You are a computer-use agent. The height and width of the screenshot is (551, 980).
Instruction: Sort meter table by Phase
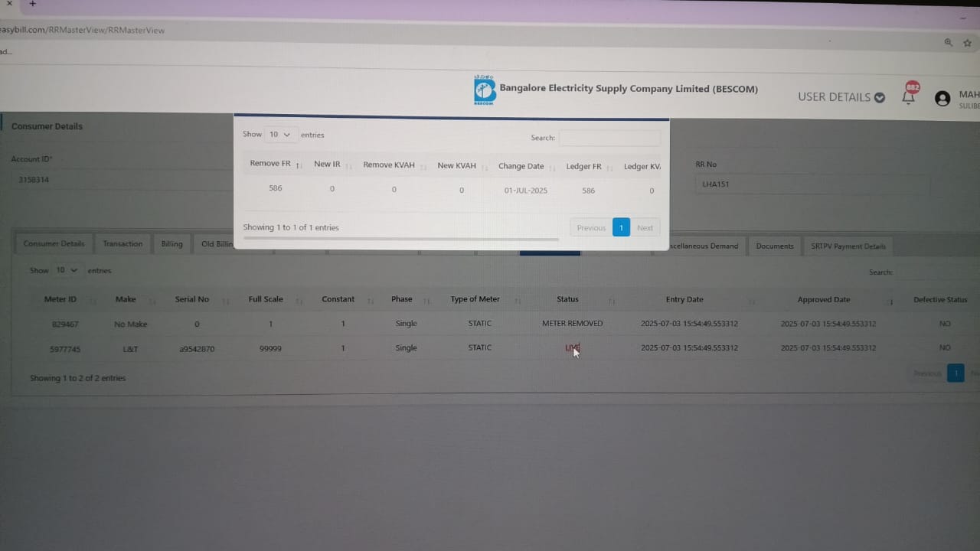tap(402, 299)
